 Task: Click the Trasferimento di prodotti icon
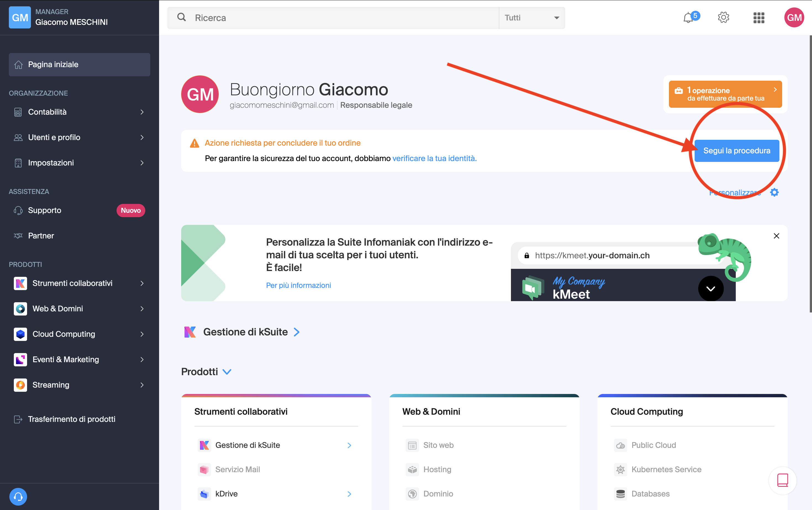[18, 419]
